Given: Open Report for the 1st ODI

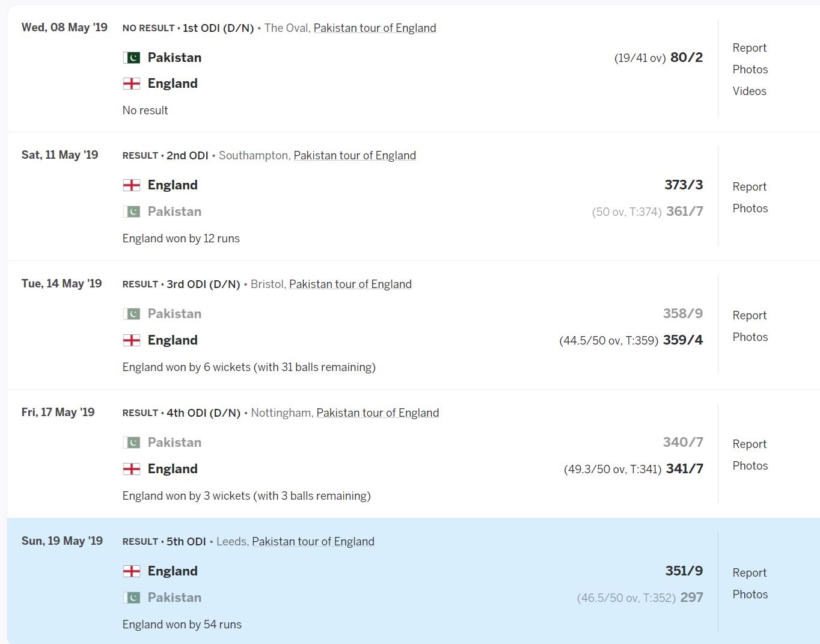Looking at the screenshot, I should (x=749, y=48).
